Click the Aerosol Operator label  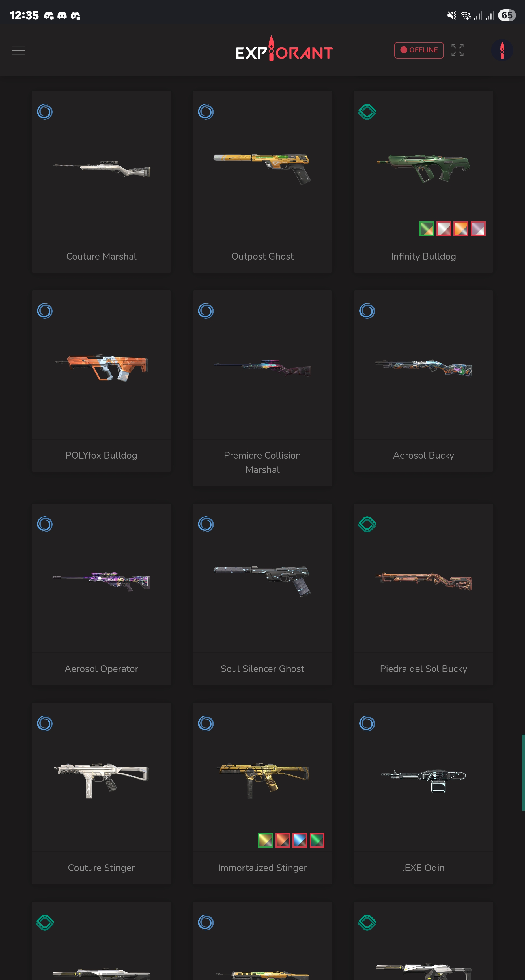(102, 668)
